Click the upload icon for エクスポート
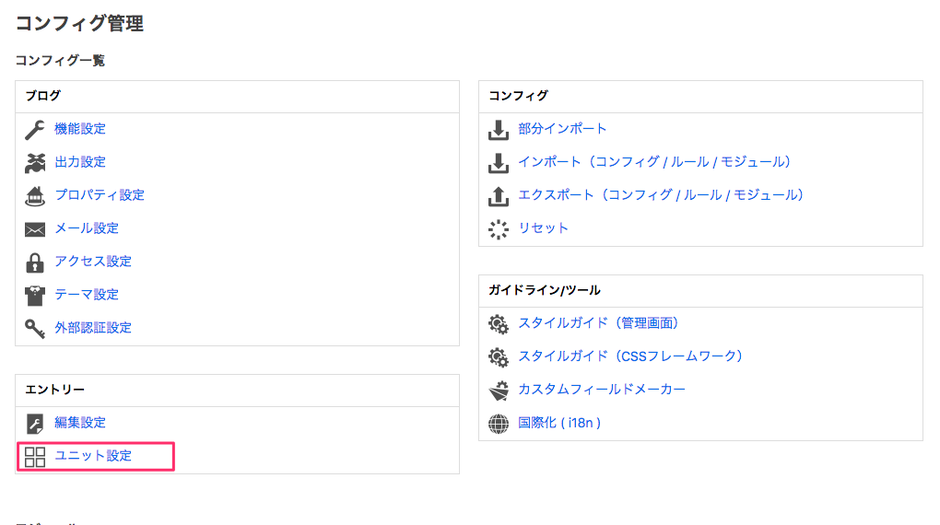Viewport: 940px width, 525px height. point(498,195)
